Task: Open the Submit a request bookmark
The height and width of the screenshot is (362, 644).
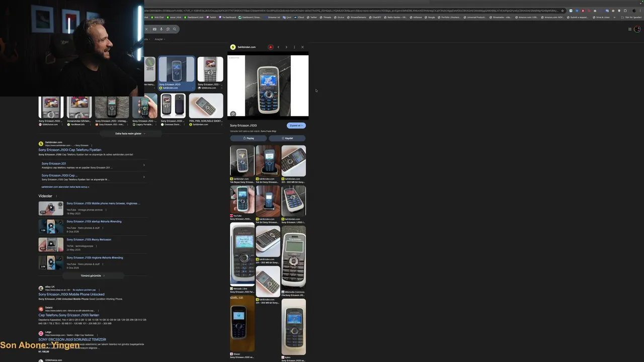Action: tap(578, 17)
